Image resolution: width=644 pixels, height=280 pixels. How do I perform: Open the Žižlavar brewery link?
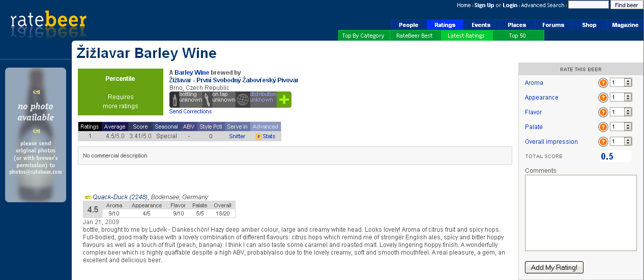click(x=233, y=80)
